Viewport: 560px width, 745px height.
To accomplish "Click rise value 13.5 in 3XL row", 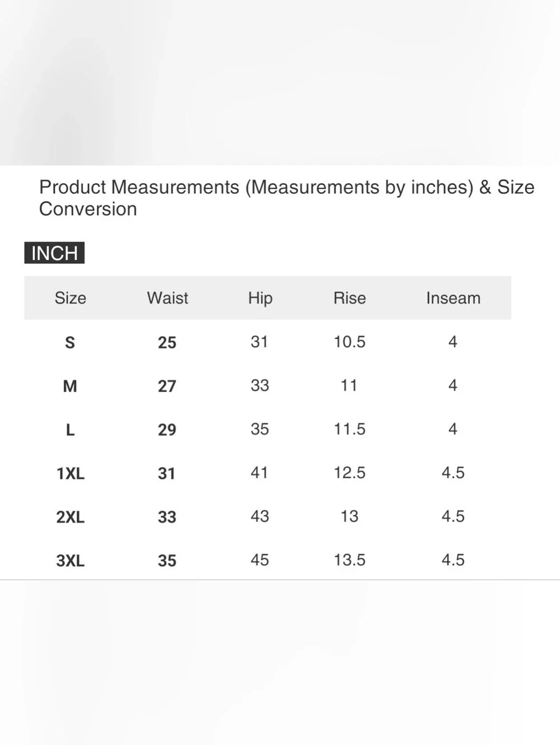I will [x=349, y=560].
